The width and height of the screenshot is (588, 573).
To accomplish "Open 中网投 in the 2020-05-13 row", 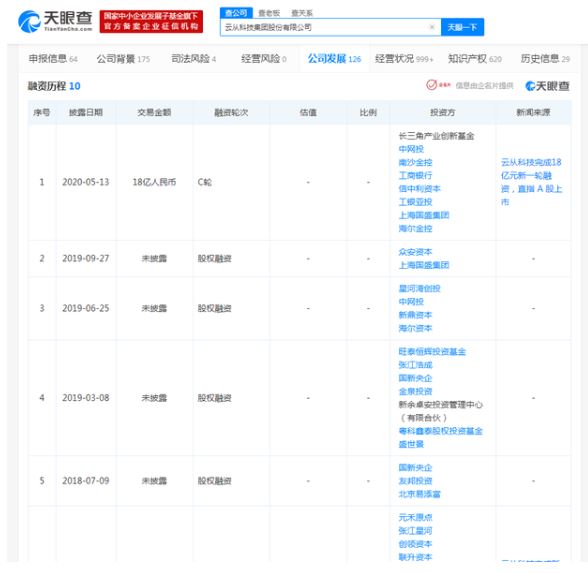I will pos(411,149).
